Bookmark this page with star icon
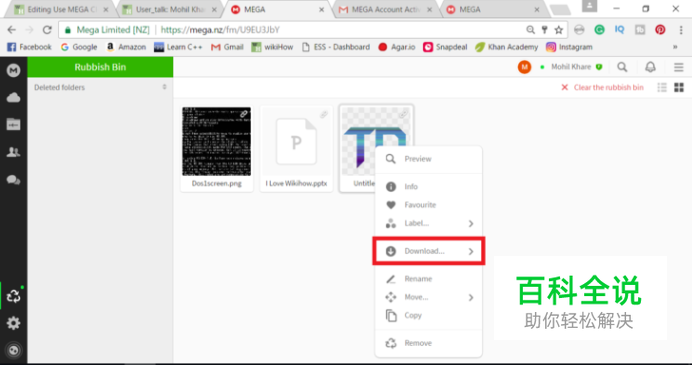This screenshot has height=365, width=692. pyautogui.click(x=559, y=30)
